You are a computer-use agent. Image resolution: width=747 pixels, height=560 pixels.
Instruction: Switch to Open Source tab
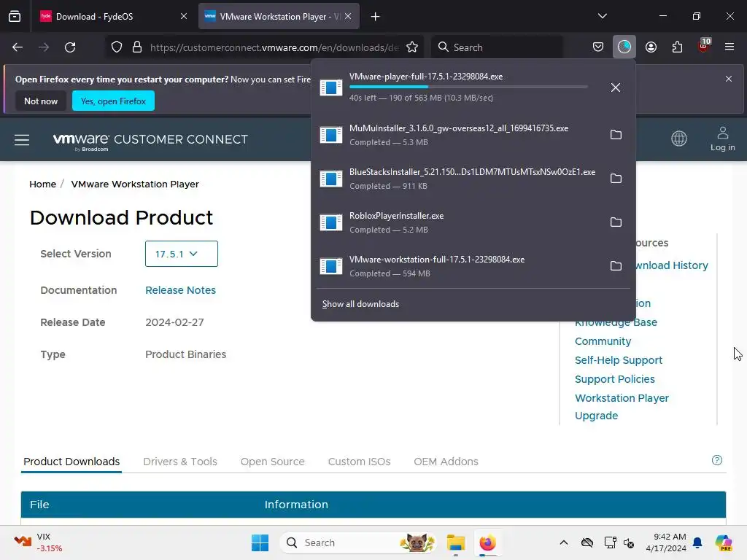click(273, 462)
